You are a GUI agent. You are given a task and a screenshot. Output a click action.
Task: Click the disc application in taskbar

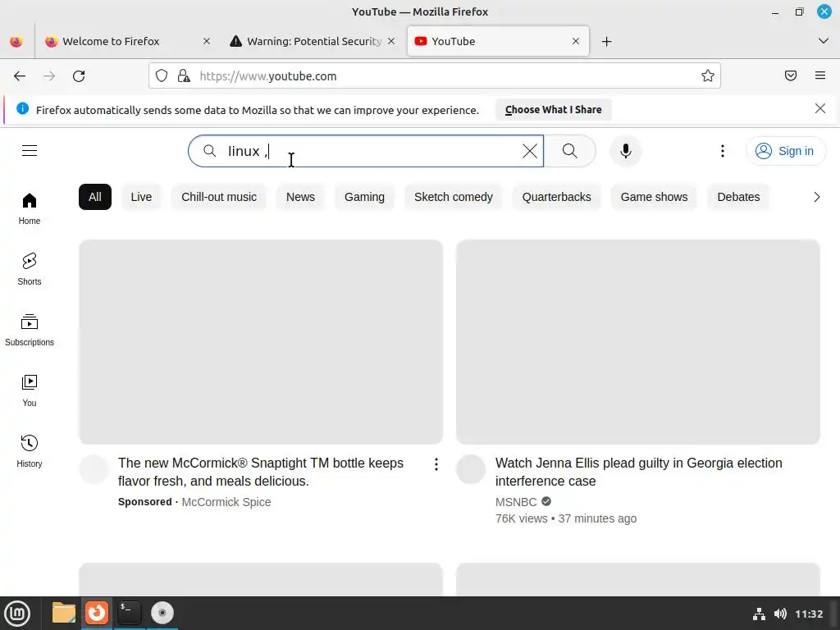coord(162,613)
